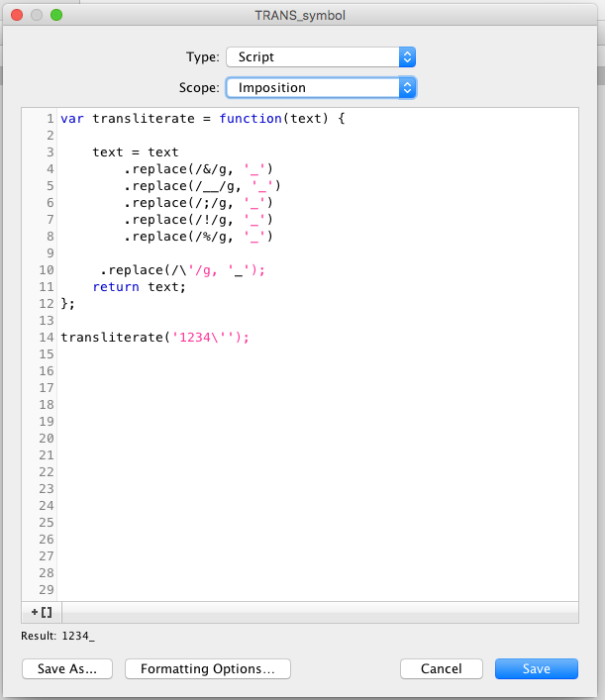
Task: Click the replace(/;/g line of code
Action: [x=198, y=203]
